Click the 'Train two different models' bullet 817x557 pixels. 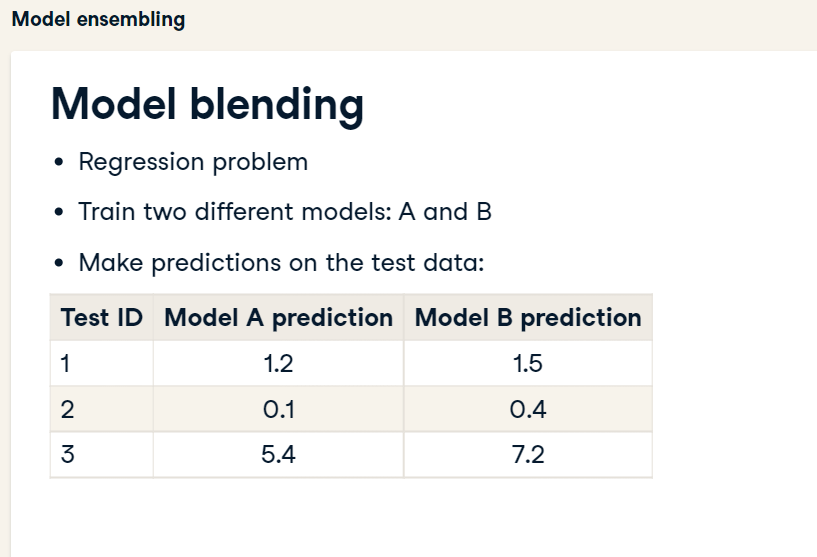(285, 212)
